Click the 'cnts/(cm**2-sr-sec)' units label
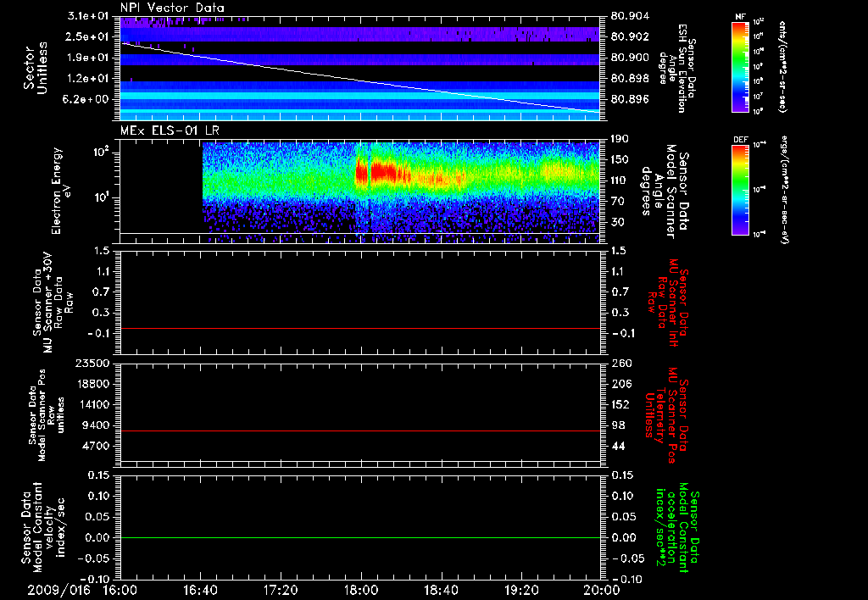Screen dimensions: 868x600 click(782, 66)
